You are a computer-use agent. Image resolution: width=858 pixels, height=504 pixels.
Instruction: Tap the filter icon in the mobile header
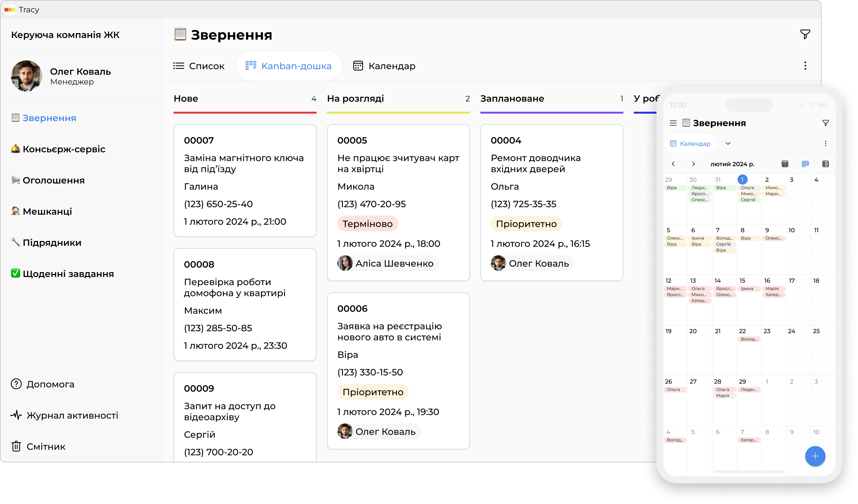click(825, 123)
